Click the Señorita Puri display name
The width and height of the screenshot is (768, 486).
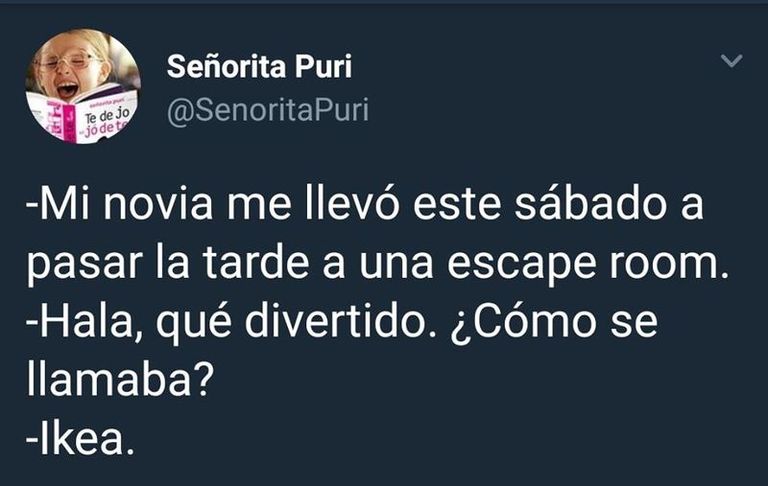[x=259, y=66]
